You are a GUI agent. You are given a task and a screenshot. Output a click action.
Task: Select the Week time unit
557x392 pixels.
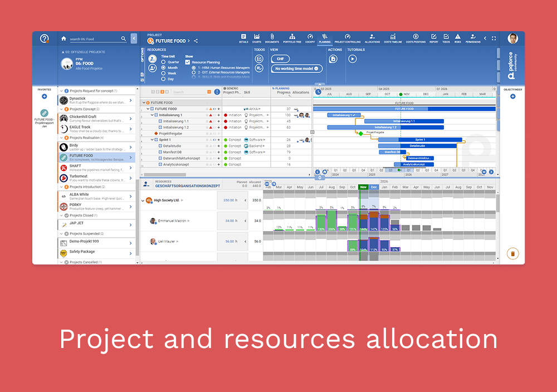coord(163,73)
